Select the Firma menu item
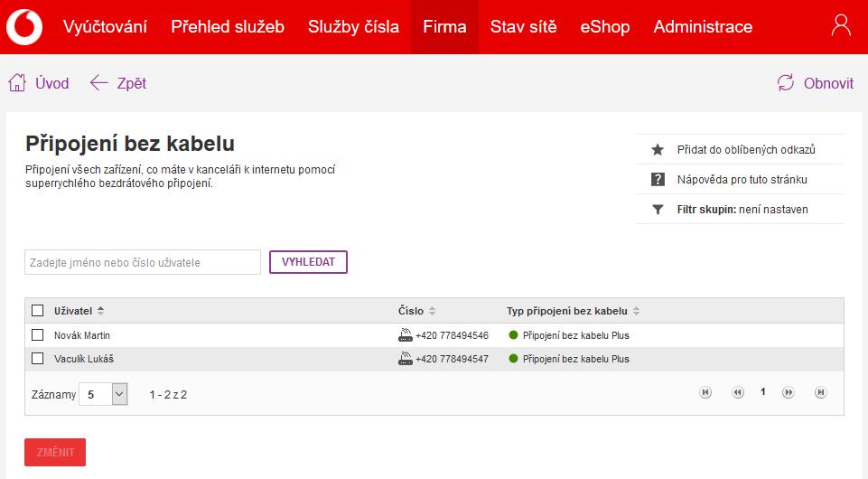Screen dimensions: 868x479 (444, 26)
